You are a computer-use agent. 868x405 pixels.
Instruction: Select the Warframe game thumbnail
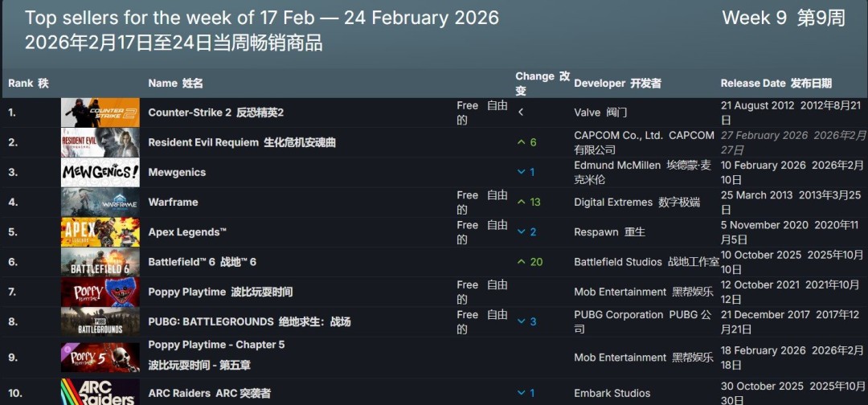[100, 202]
